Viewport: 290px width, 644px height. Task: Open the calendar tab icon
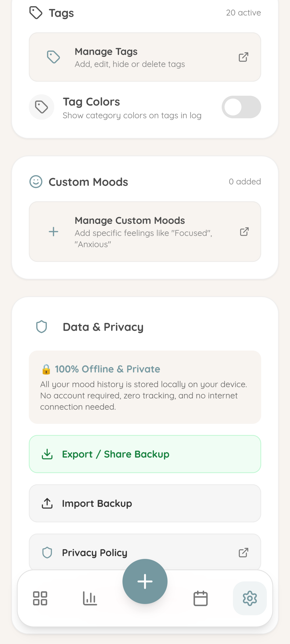[x=201, y=598]
